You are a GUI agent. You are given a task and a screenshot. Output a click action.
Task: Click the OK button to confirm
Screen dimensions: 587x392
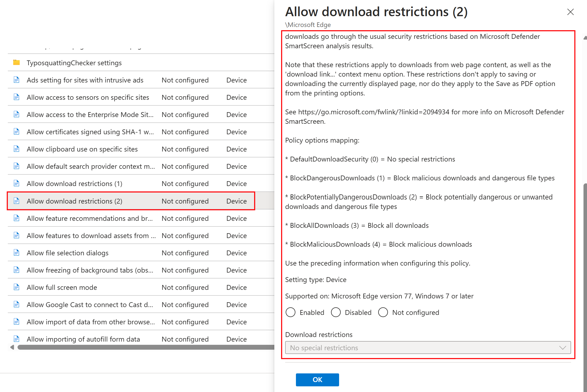tap(317, 379)
